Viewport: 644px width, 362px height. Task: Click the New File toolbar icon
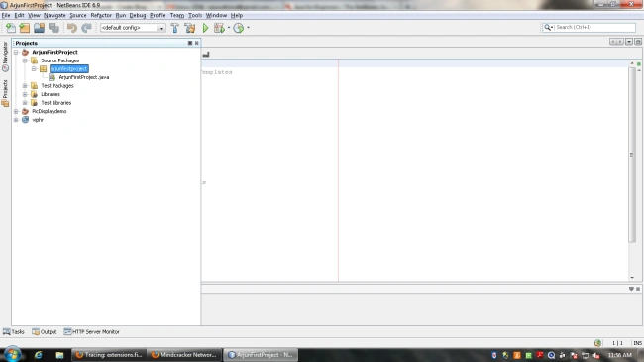(x=11, y=28)
